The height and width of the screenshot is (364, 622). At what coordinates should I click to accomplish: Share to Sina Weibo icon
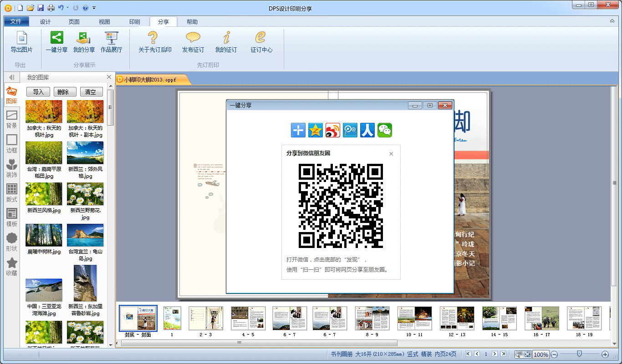[x=333, y=130]
